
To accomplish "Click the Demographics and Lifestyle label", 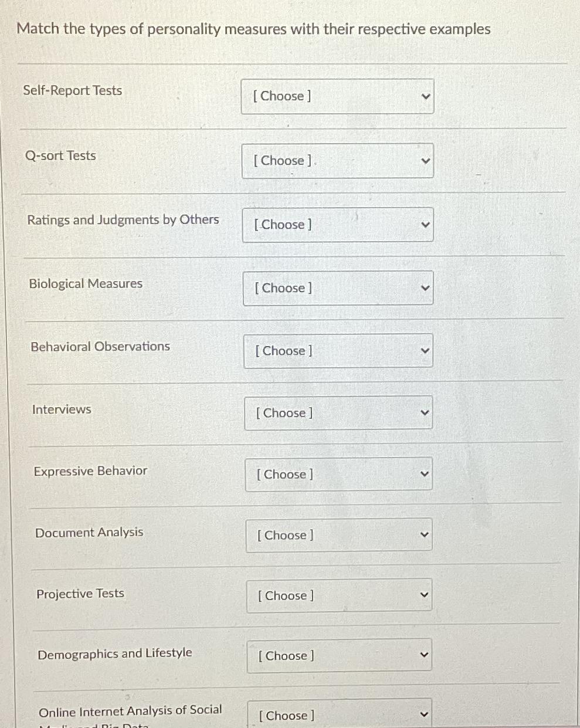I will [x=114, y=653].
